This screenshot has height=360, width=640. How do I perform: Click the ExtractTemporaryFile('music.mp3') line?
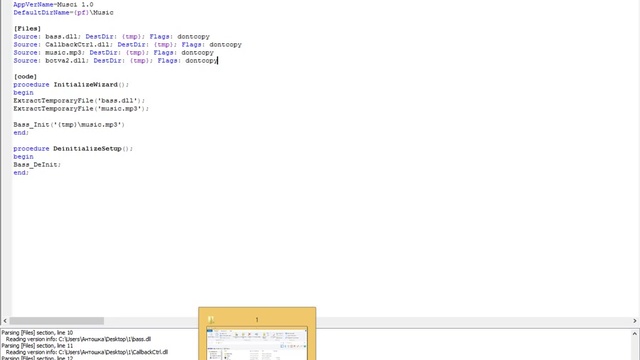81,109
